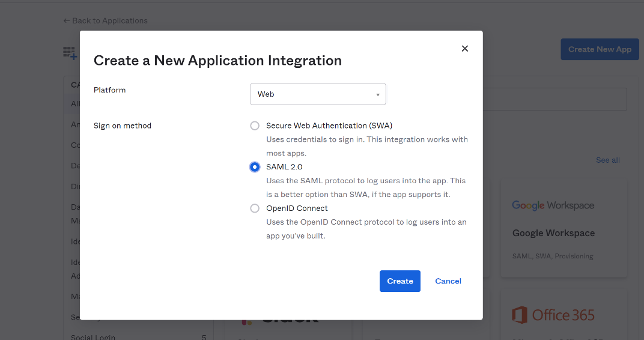Select the Social Login category
Viewport: 644px width, 340px height.
(x=93, y=337)
